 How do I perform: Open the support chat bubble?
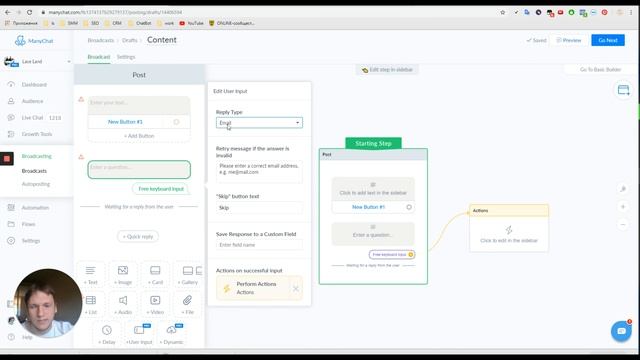coord(621,331)
